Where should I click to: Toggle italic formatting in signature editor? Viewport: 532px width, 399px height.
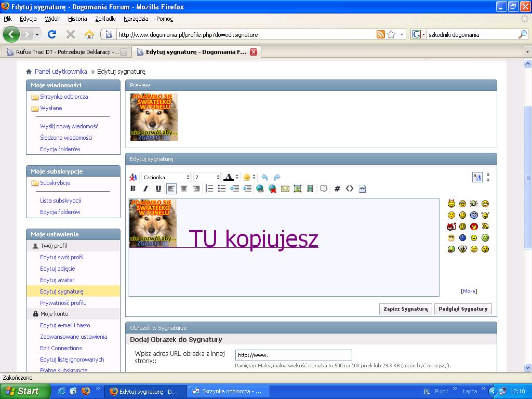point(145,189)
